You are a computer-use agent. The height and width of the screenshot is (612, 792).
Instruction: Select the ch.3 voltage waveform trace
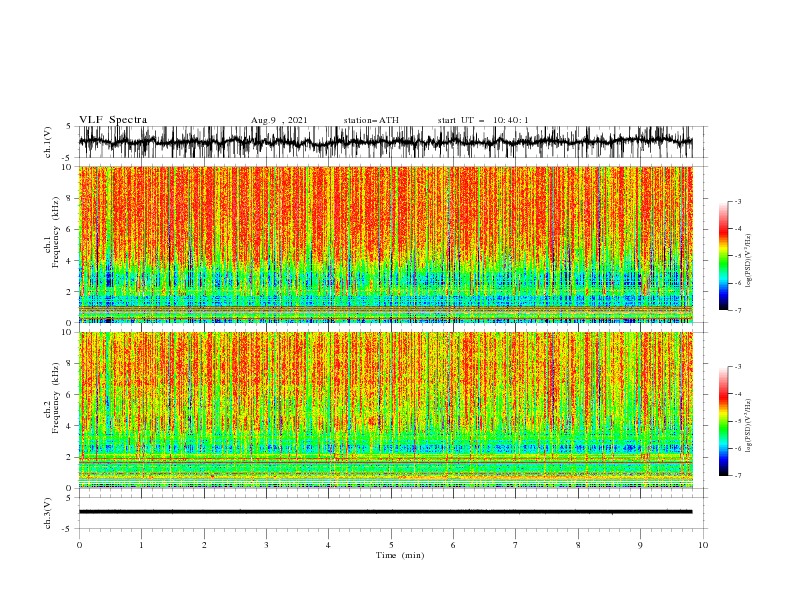[x=385, y=512]
